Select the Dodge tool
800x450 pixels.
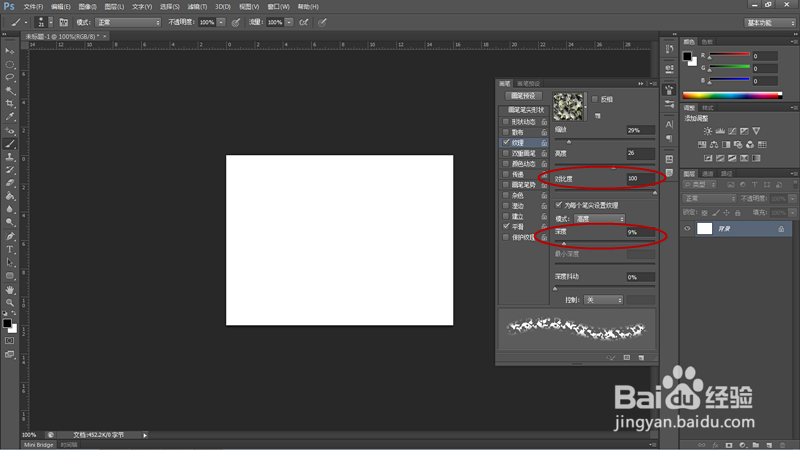click(x=10, y=222)
